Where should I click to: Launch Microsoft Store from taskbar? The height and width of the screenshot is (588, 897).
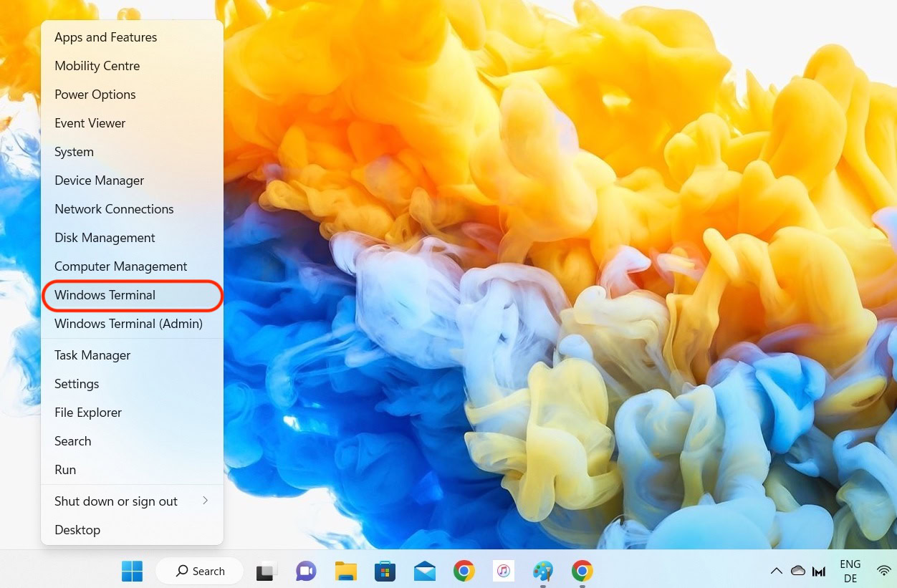click(x=385, y=571)
